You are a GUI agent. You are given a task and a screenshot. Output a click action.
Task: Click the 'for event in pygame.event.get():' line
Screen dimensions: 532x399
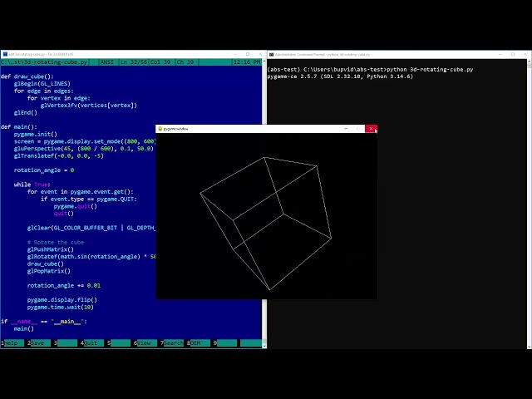pos(81,192)
